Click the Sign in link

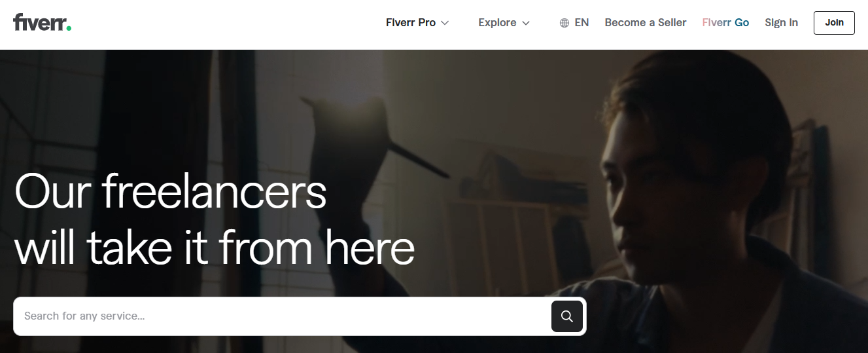tap(781, 22)
